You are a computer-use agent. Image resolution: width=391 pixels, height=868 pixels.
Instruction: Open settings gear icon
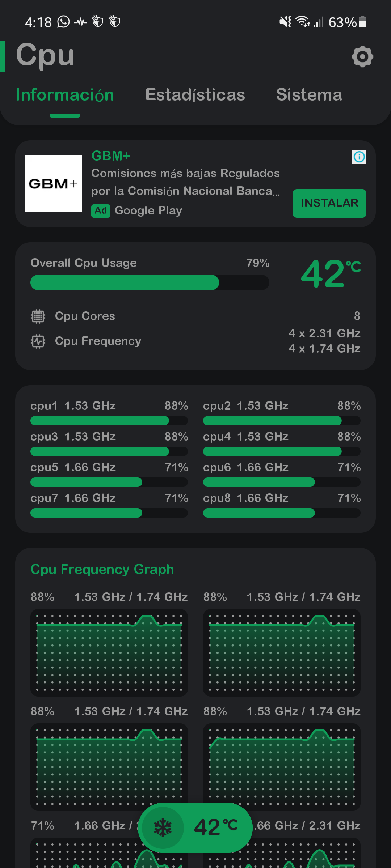(362, 56)
